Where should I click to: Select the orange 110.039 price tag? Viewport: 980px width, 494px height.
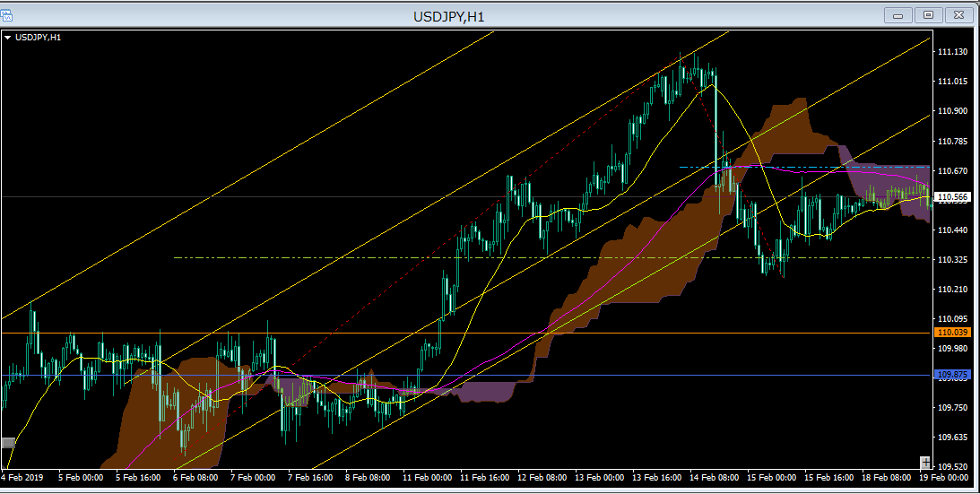952,333
